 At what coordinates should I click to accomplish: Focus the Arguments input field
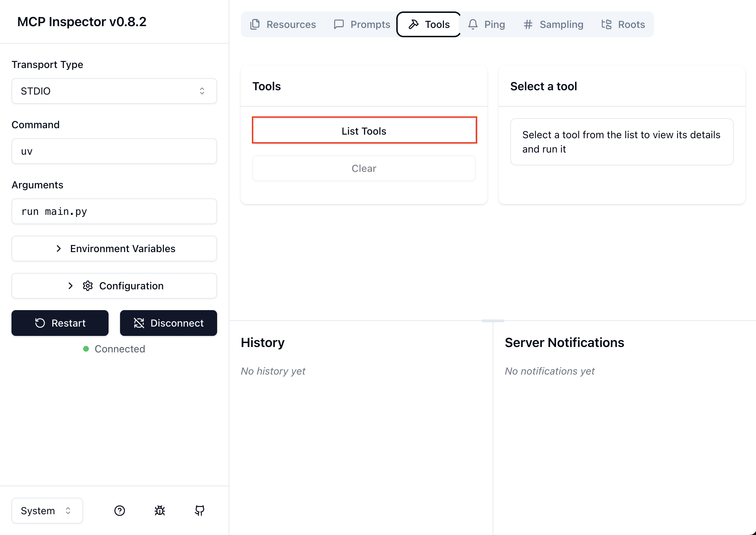114,211
